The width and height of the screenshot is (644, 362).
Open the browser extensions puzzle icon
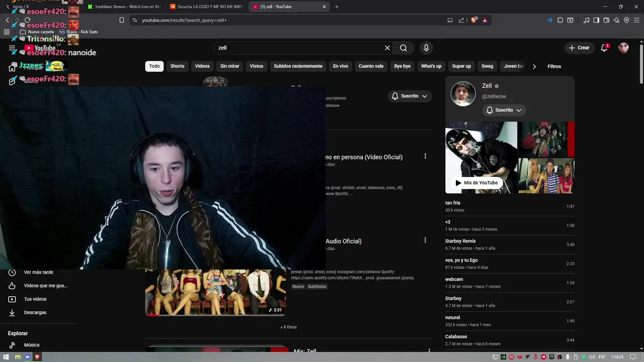(560, 20)
